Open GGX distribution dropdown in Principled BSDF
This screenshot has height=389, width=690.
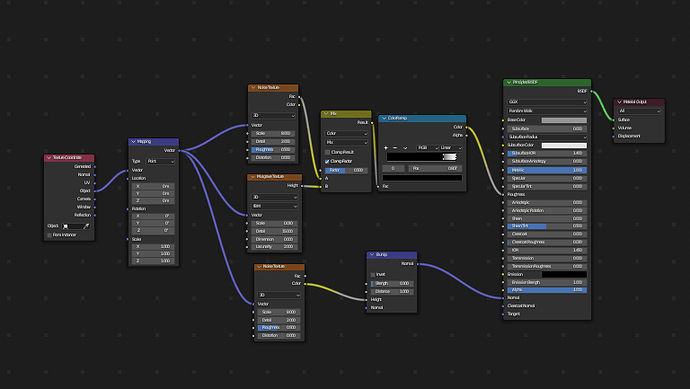click(547, 102)
